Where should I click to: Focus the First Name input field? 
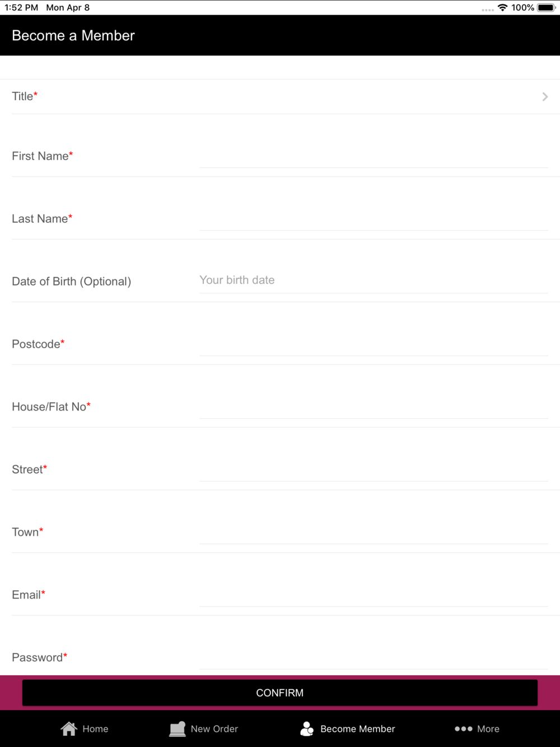pos(374,155)
